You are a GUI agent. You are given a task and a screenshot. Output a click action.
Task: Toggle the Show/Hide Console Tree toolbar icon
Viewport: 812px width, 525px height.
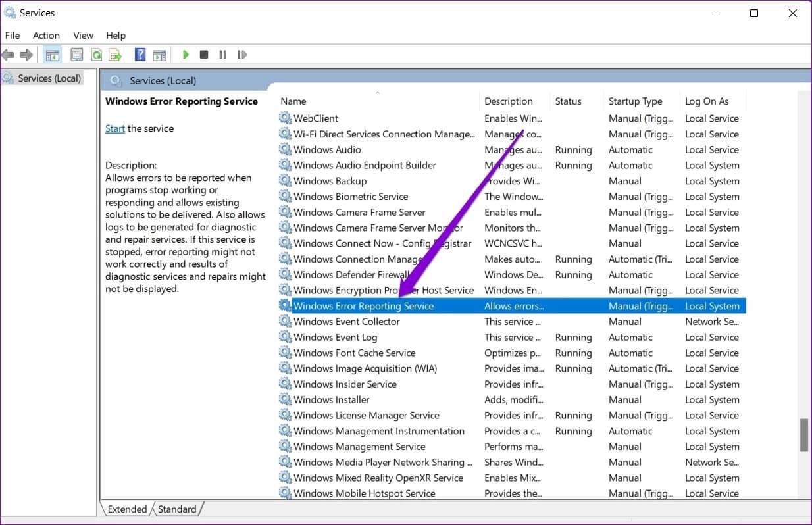[52, 55]
